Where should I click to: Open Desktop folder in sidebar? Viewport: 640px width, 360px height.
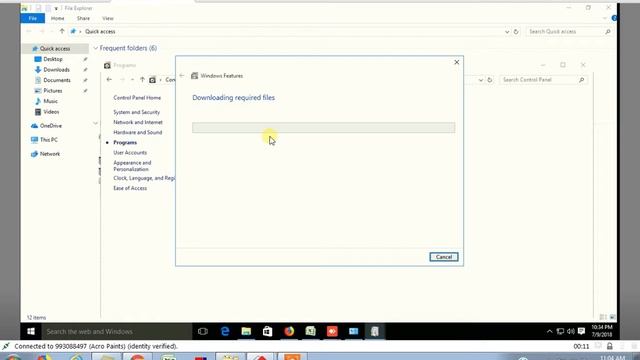pyautogui.click(x=53, y=59)
